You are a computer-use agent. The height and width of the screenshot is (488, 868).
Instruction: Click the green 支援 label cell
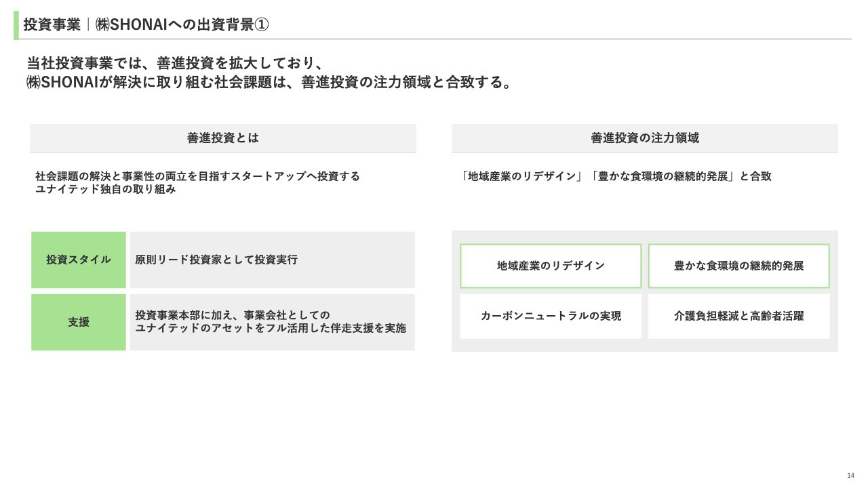79,322
